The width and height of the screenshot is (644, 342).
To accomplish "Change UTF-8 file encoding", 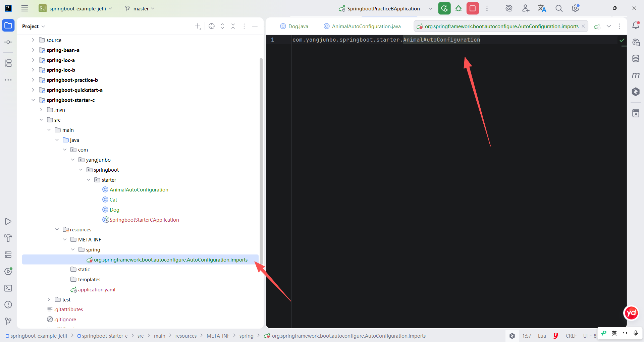I will 589,336.
